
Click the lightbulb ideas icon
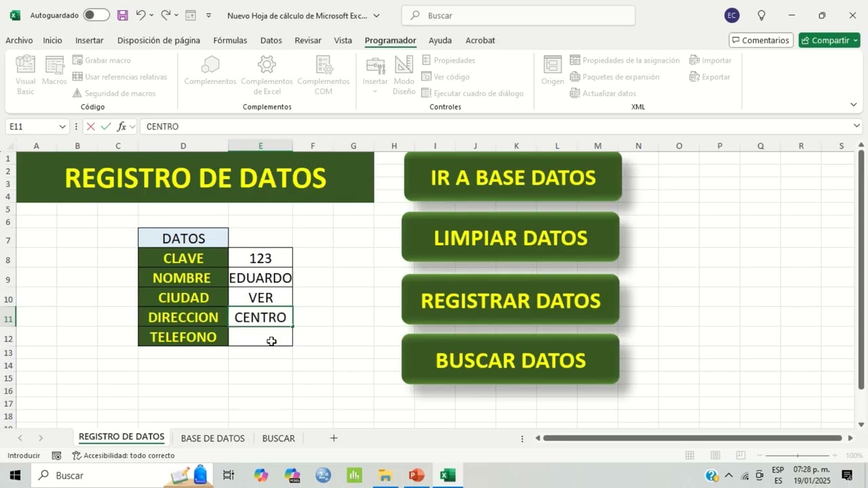point(761,16)
